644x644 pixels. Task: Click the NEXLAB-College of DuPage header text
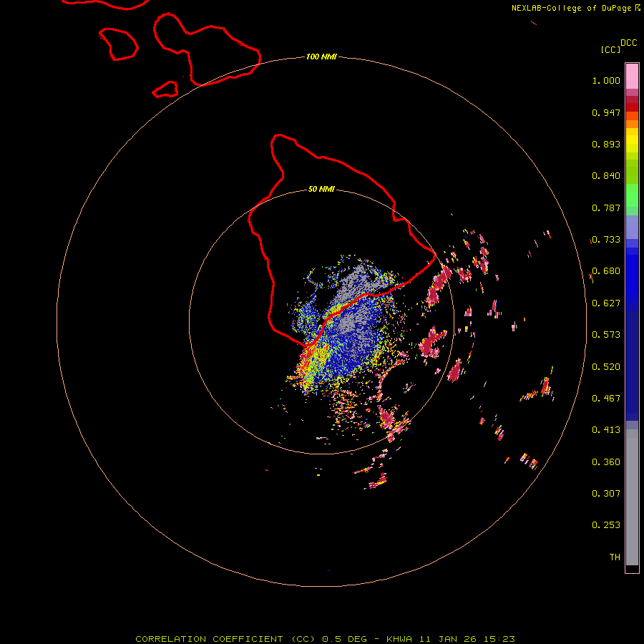click(x=571, y=8)
